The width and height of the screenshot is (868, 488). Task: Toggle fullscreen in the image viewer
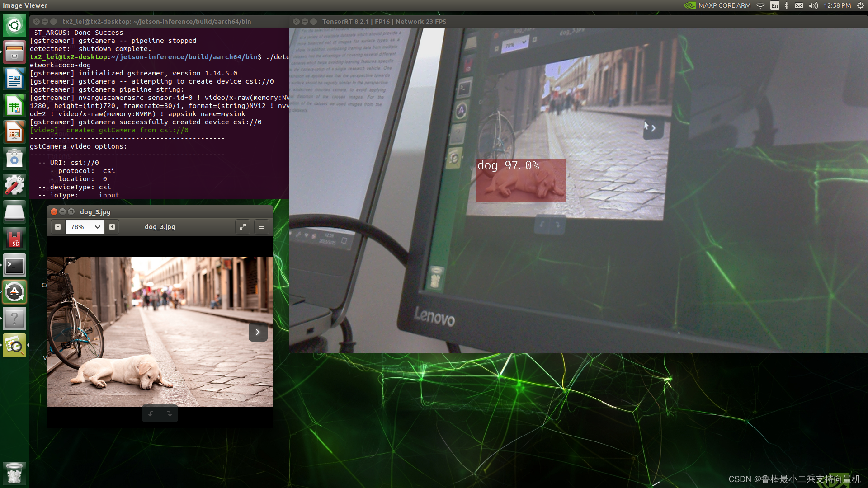pyautogui.click(x=243, y=227)
